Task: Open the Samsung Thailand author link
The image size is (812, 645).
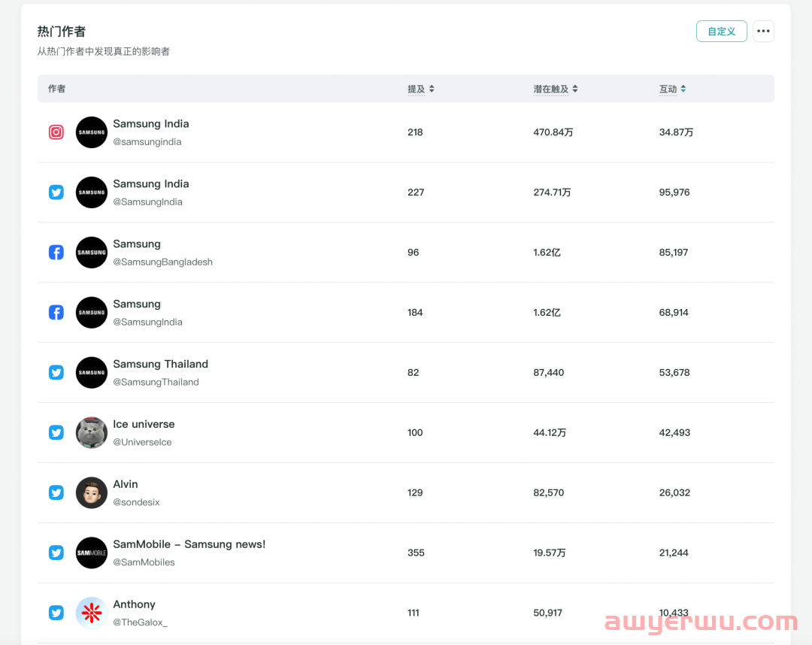Action: pyautogui.click(x=161, y=365)
